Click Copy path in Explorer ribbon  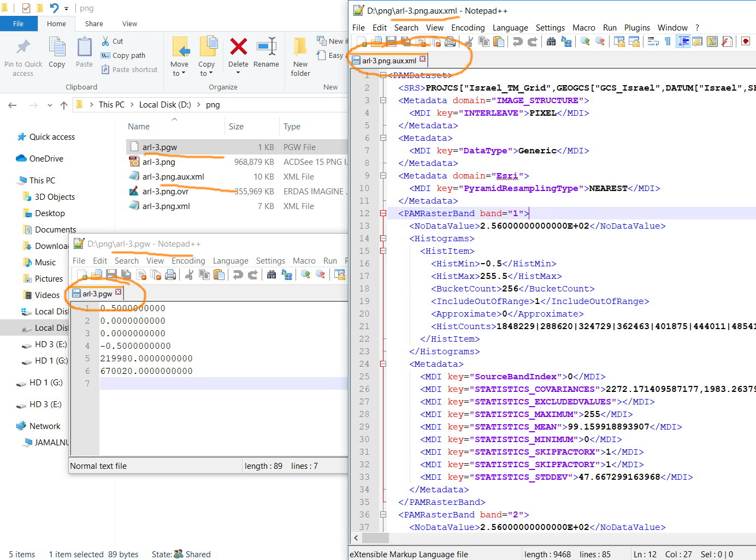coord(123,55)
